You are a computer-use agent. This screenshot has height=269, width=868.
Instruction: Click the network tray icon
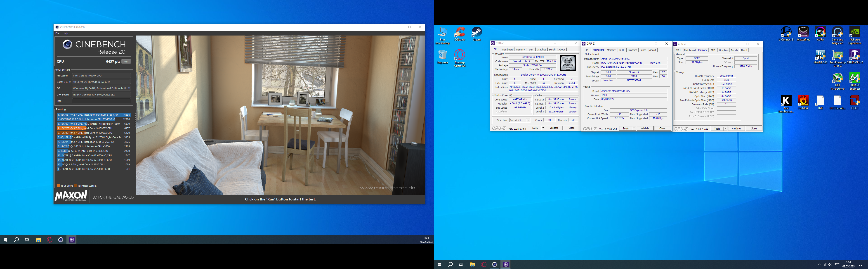(x=825, y=265)
